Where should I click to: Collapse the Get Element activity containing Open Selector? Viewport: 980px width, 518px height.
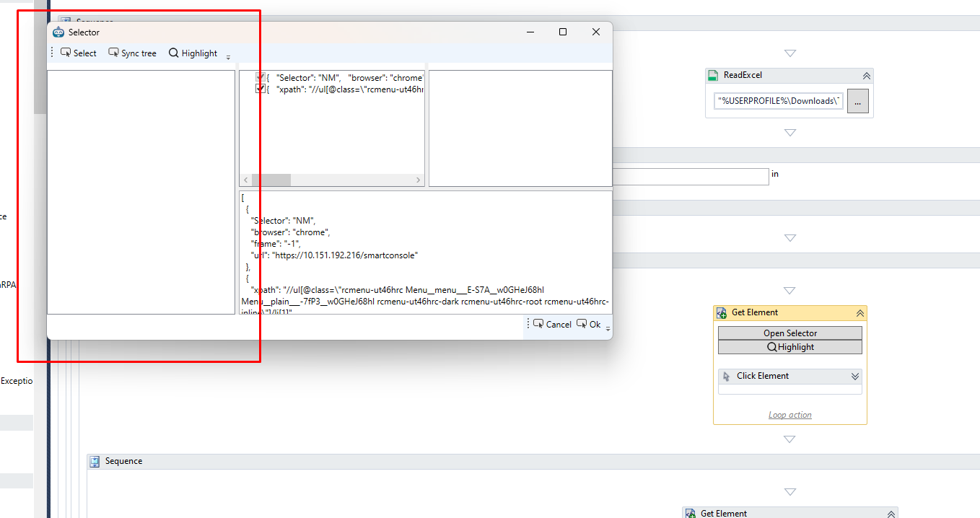coord(859,313)
